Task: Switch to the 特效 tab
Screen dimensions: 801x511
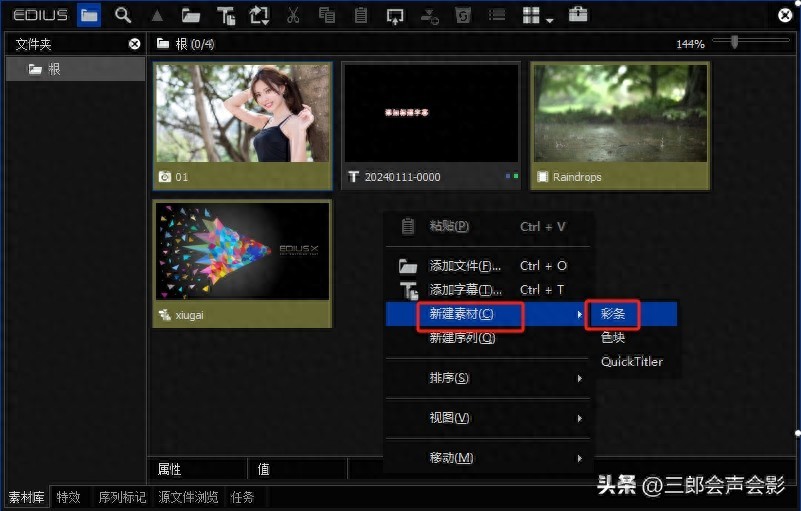Action: (x=69, y=497)
